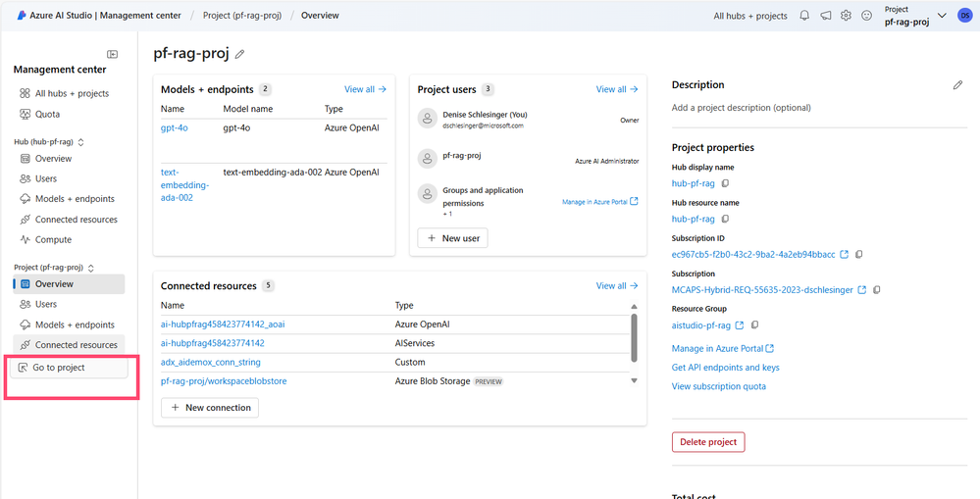The width and height of the screenshot is (980, 499).
Task: Open aistudio-pf-rag resource group link
Action: (x=701, y=325)
